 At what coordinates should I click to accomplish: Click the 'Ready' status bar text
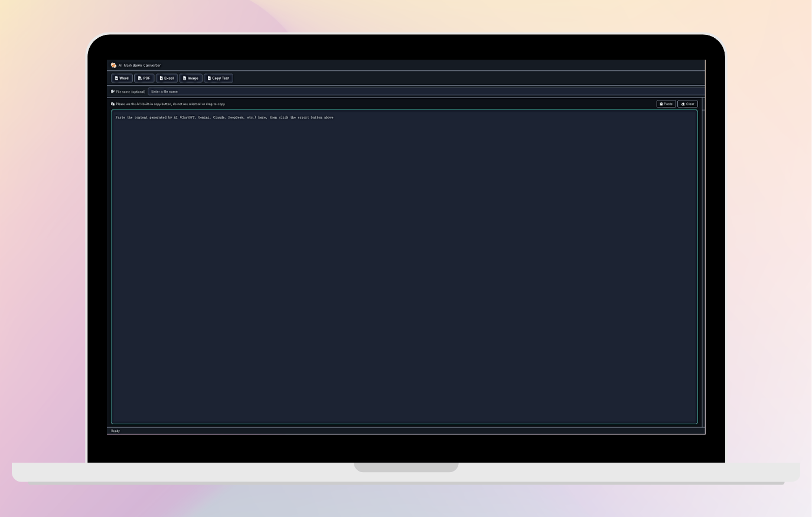click(x=115, y=431)
